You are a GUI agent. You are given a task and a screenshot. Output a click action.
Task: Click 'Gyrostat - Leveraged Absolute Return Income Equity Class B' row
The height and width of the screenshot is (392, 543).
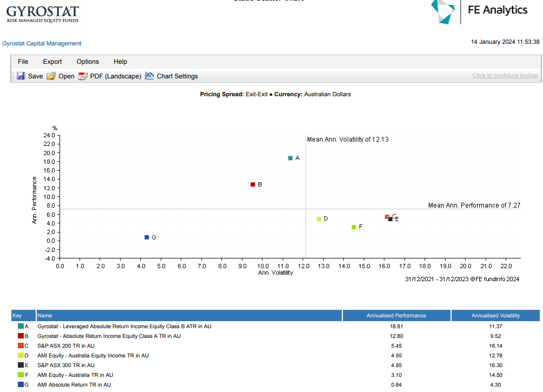pyautogui.click(x=275, y=326)
